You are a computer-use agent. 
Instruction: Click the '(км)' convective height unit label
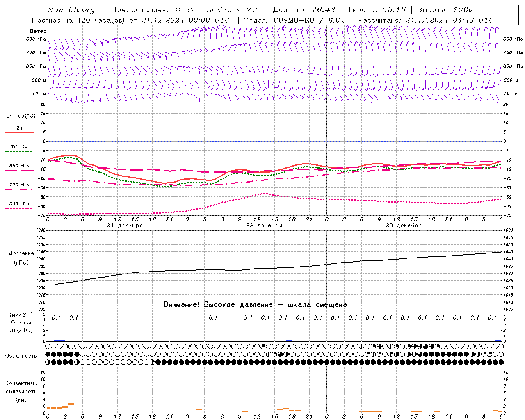pos(21,399)
